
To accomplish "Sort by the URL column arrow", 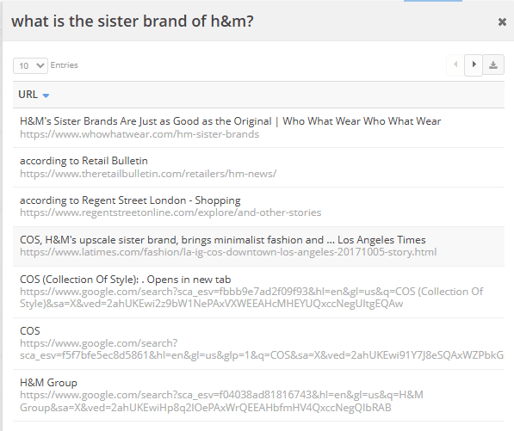I will point(46,96).
